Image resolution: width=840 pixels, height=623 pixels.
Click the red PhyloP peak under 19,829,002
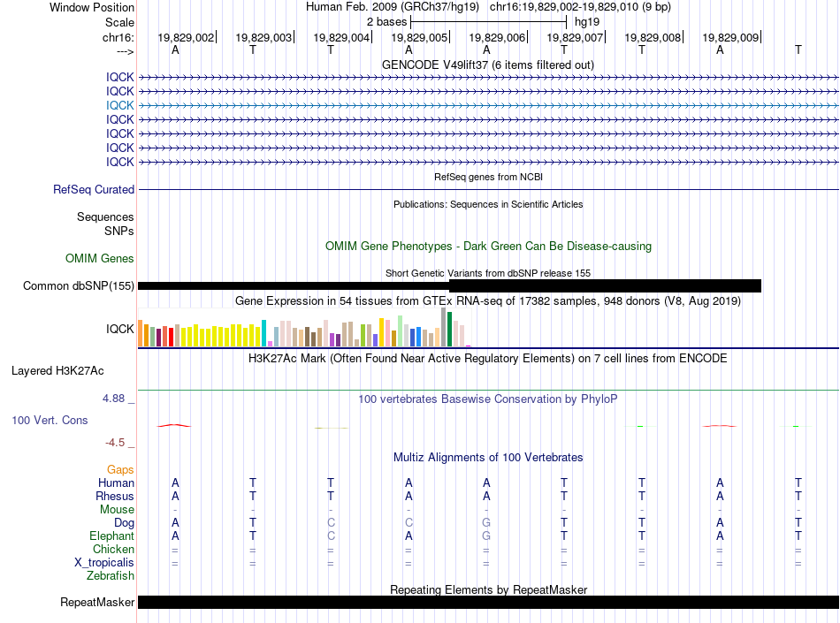click(173, 426)
